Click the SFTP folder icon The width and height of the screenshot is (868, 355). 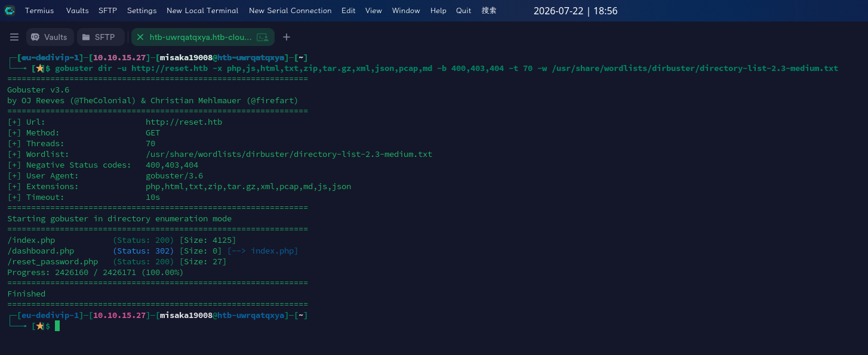point(86,37)
